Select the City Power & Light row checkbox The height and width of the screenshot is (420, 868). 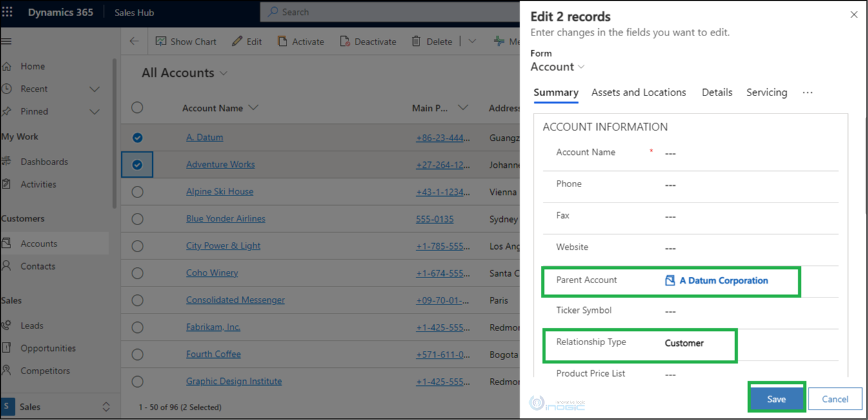(137, 246)
